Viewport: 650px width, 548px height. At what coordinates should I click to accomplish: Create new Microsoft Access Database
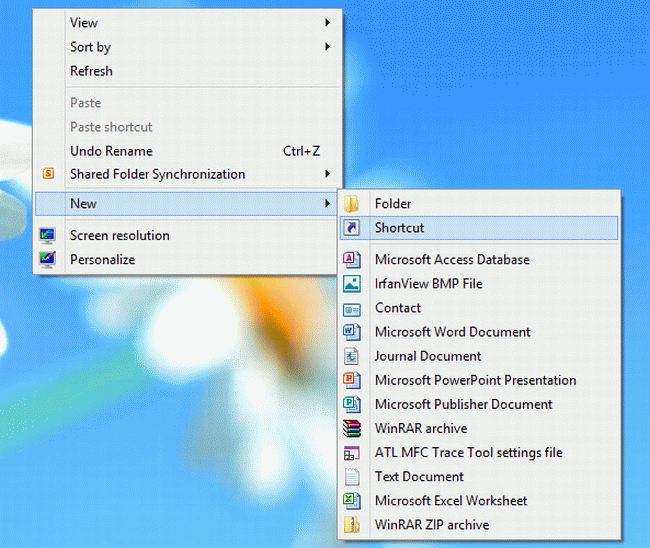tap(479, 259)
